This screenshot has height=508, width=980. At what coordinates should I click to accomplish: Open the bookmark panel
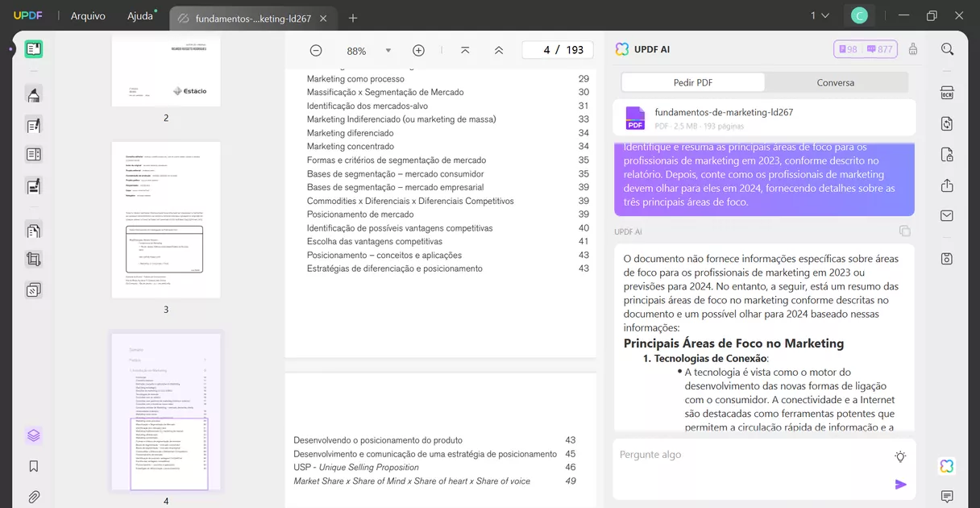(x=33, y=465)
